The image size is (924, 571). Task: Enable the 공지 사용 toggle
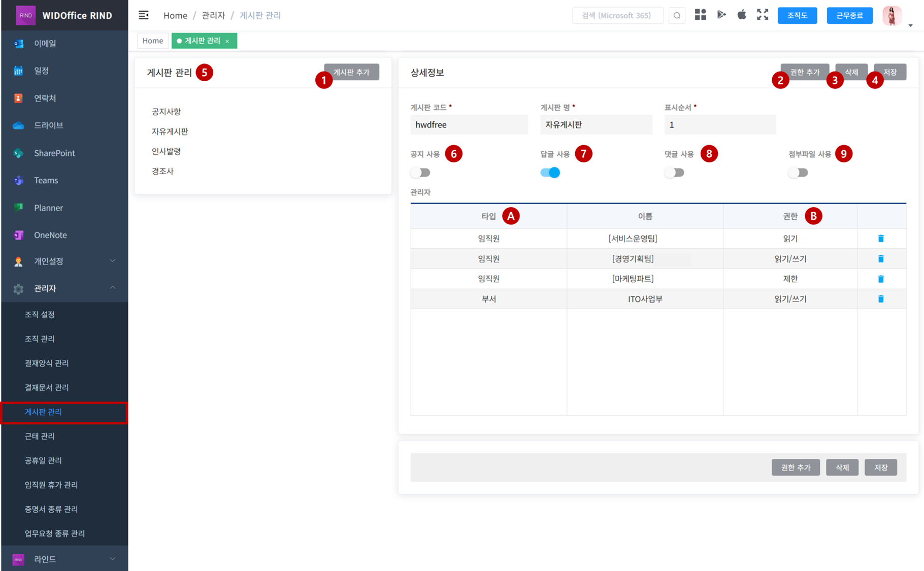coord(420,173)
